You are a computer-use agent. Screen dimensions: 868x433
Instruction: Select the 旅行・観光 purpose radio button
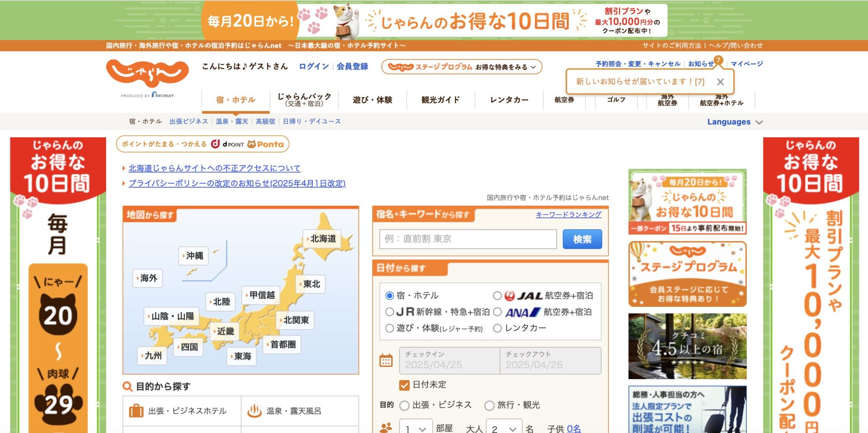pos(489,405)
